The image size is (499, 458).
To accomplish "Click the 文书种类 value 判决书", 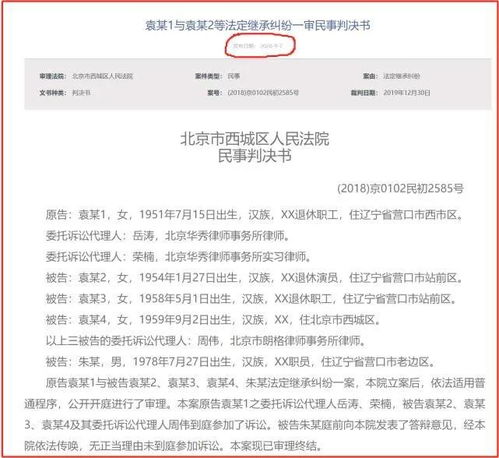I will pyautogui.click(x=81, y=92).
